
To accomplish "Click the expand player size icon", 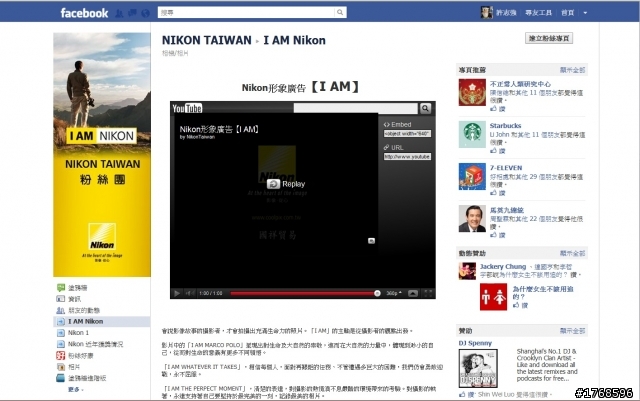I will coord(413,293).
